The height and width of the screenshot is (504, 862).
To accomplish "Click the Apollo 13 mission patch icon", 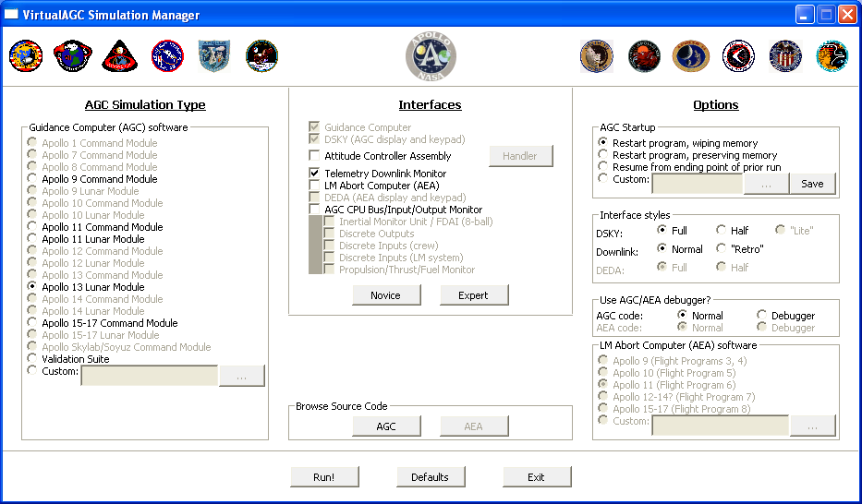I will click(x=644, y=56).
